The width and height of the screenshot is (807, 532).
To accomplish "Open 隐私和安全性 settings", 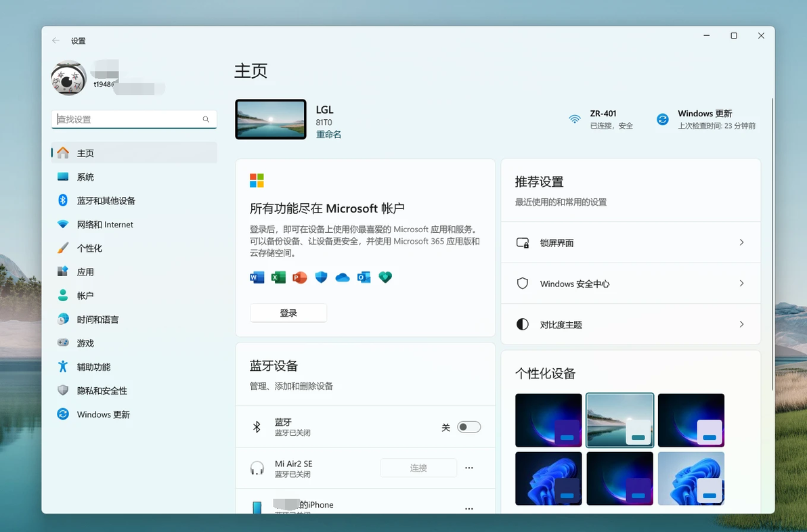I will click(134, 391).
